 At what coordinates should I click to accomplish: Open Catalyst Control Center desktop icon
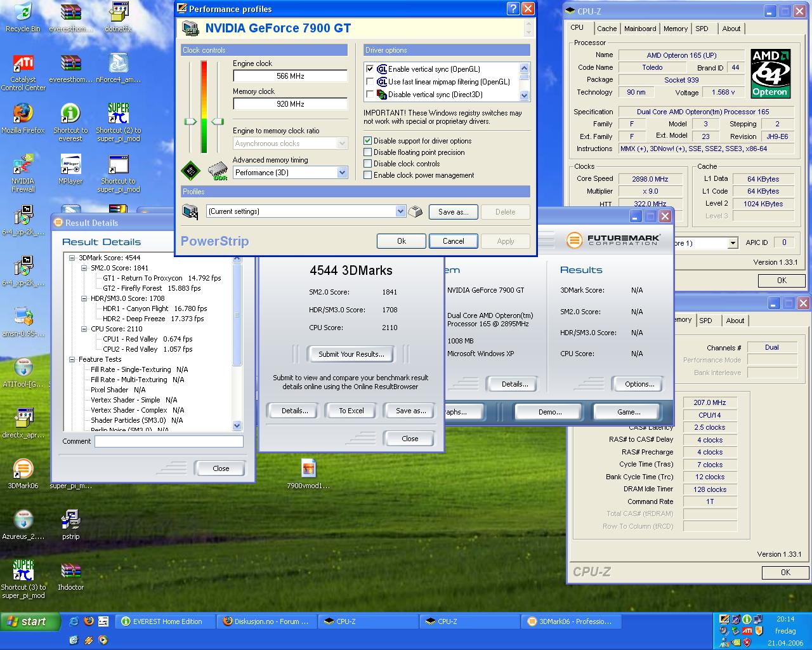(x=23, y=72)
